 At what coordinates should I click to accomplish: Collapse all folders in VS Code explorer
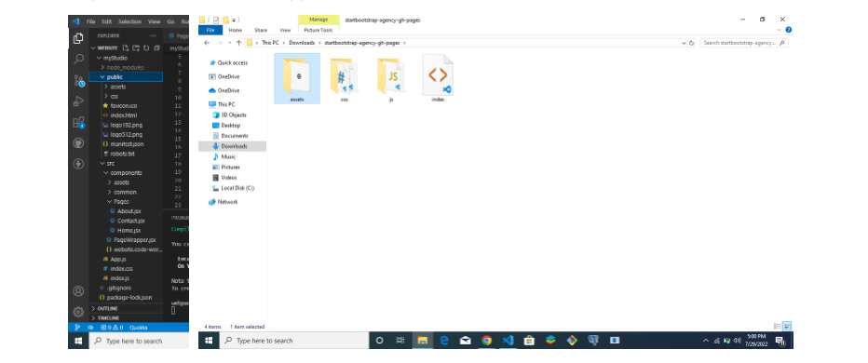point(156,48)
